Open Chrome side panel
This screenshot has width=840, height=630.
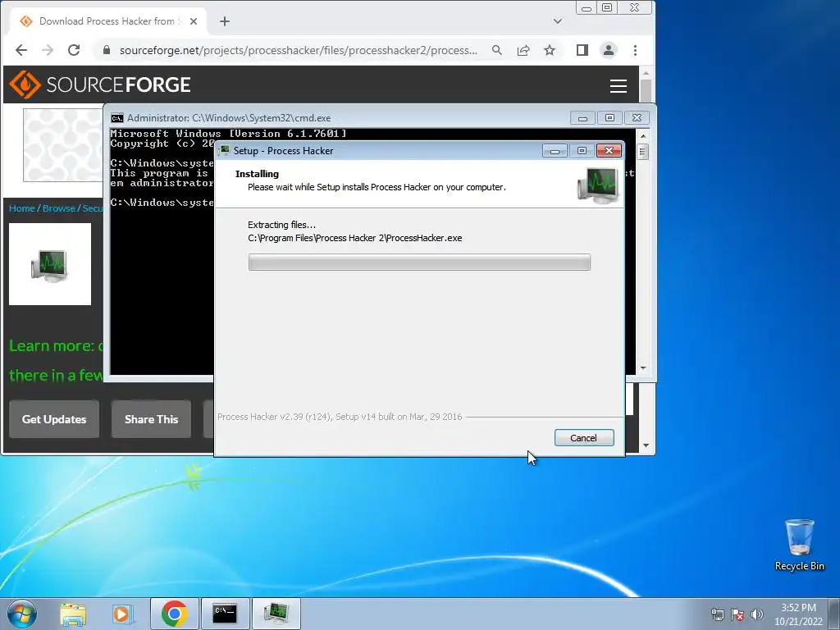click(582, 50)
